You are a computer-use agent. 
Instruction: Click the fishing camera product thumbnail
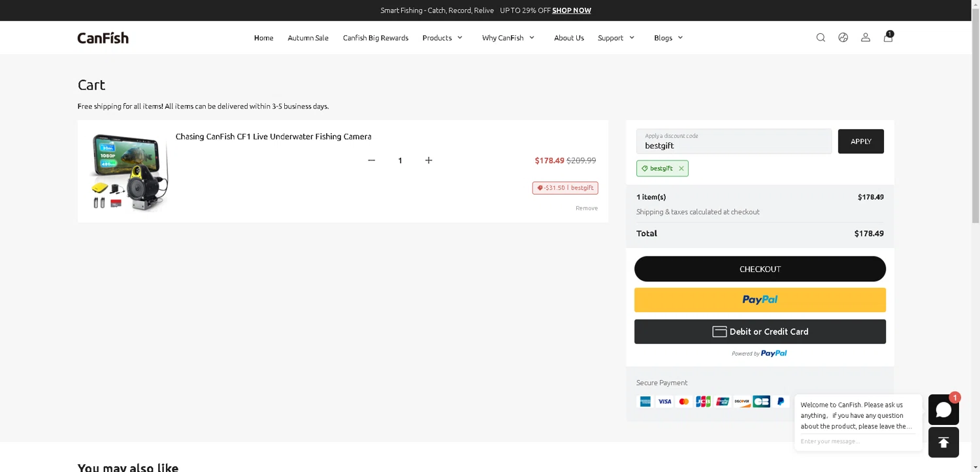coord(128,171)
